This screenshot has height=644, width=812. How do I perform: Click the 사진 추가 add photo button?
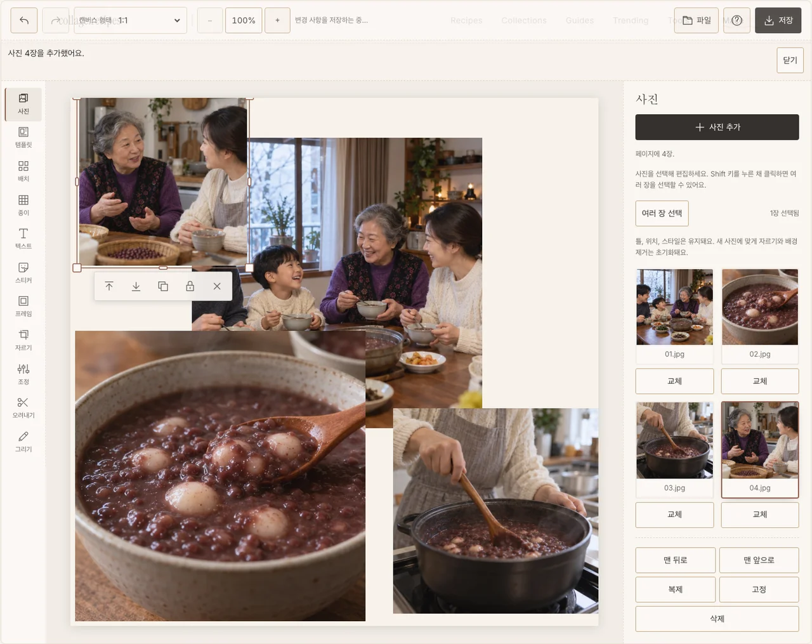click(x=717, y=127)
